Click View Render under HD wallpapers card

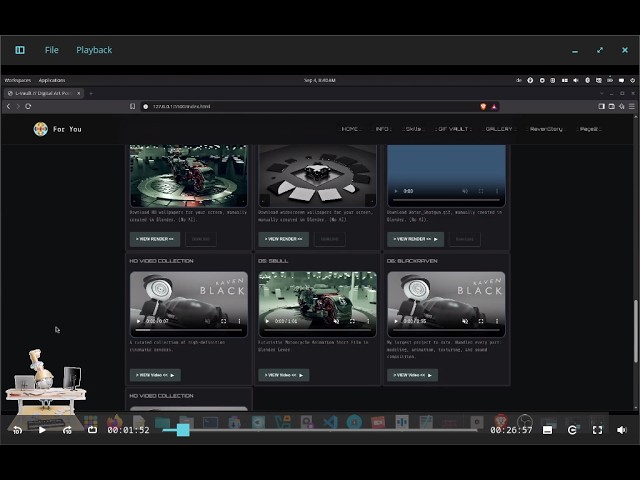(155, 239)
